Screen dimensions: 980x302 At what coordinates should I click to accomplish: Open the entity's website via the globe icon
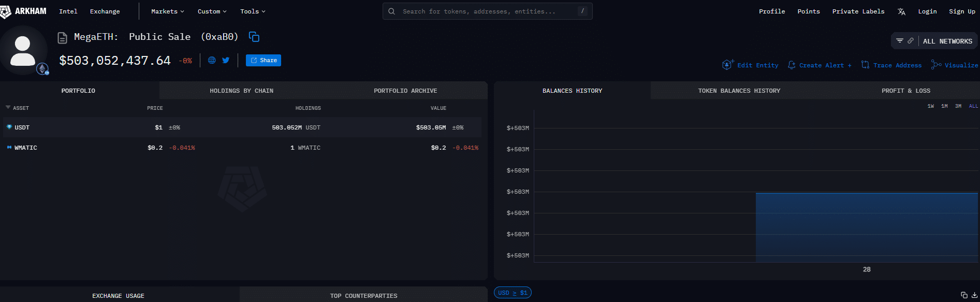[x=212, y=60]
